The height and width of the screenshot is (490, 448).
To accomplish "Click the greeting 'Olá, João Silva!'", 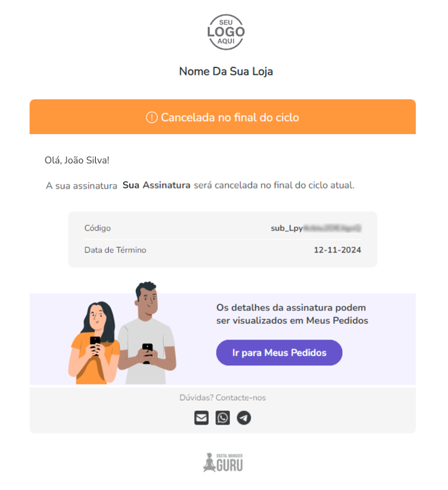I will 77,160.
